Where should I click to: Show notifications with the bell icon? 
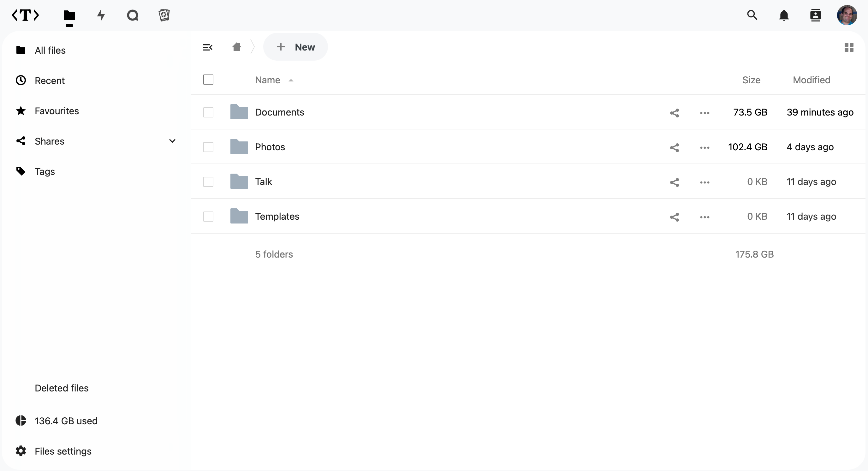784,15
